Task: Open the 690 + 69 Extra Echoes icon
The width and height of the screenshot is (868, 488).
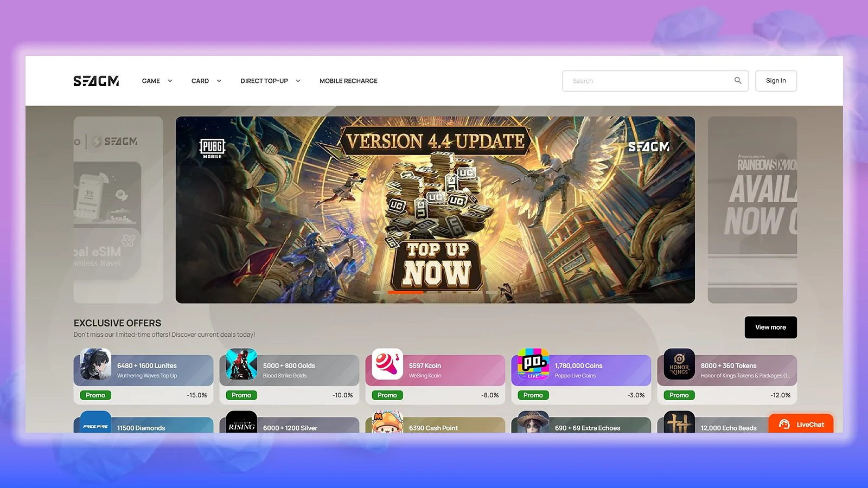Action: 533,422
